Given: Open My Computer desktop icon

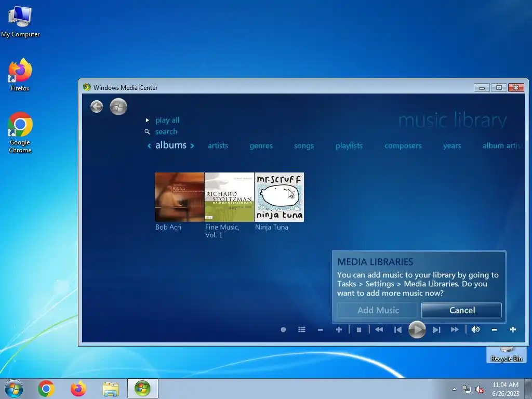Looking at the screenshot, I should coord(20,22).
